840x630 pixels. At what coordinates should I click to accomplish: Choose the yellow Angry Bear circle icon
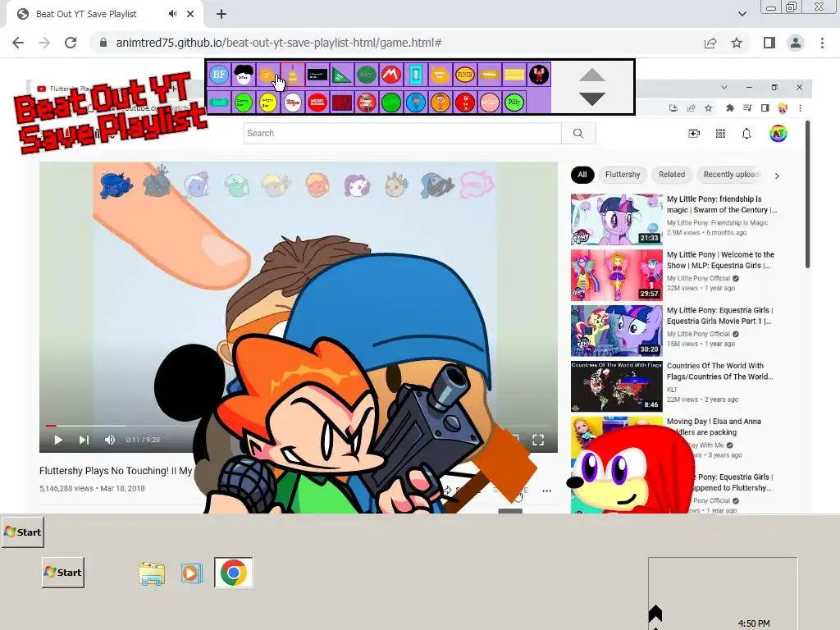point(268,102)
